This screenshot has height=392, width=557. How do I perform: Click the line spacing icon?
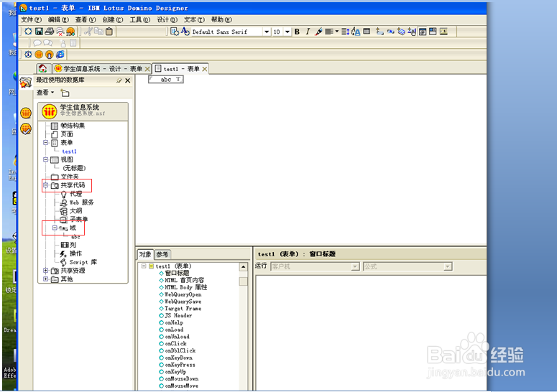pos(345,32)
